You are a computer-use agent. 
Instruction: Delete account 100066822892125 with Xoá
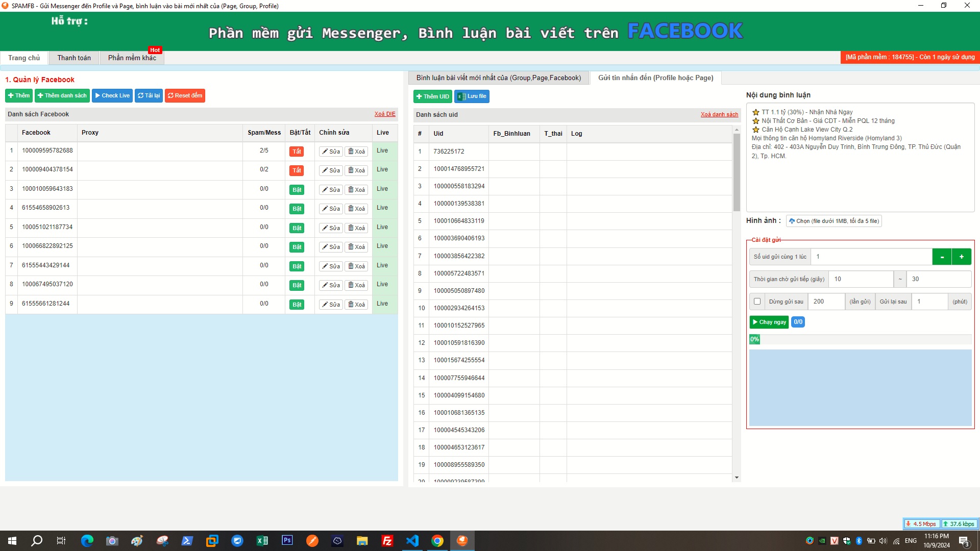tap(356, 247)
